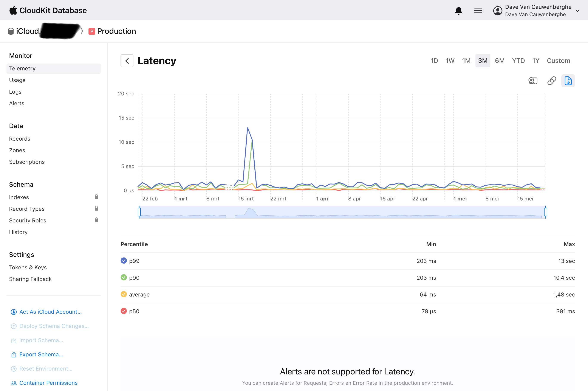Click the Apple logo in header
This screenshot has height=391, width=588.
[x=13, y=10]
